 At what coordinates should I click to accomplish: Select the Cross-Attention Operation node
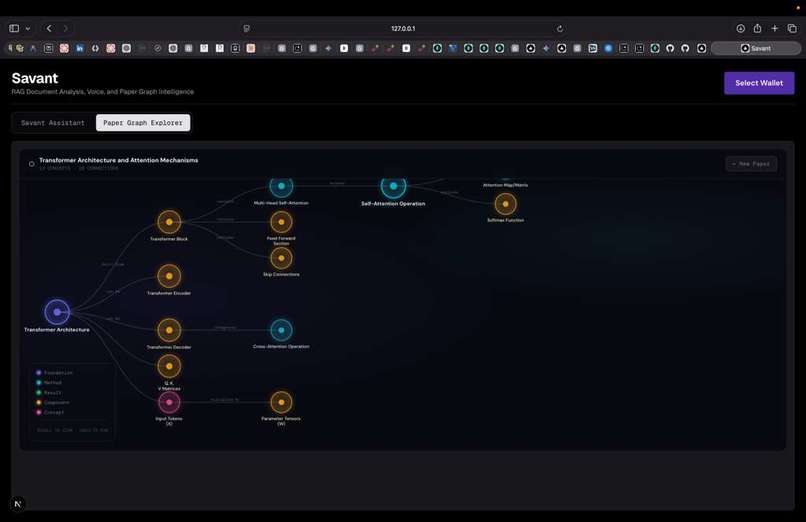tap(281, 330)
